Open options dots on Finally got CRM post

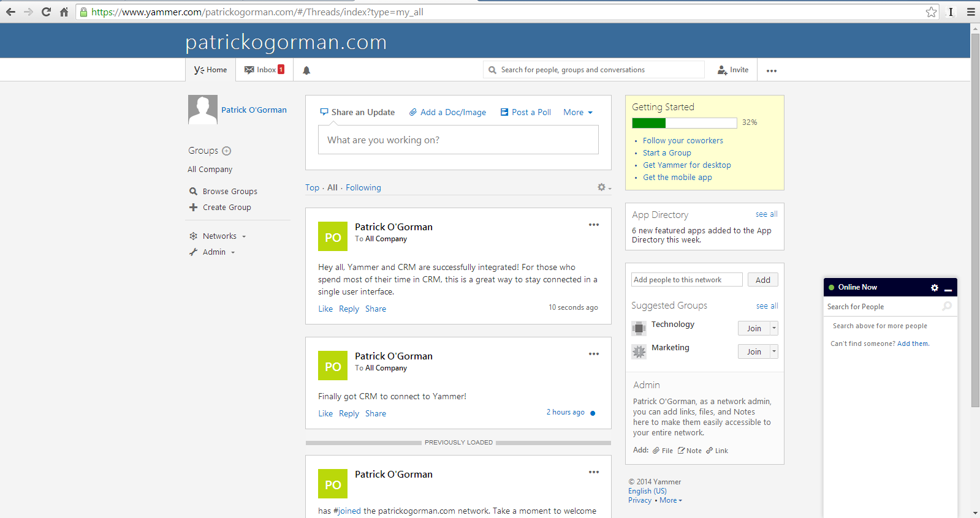coord(594,354)
